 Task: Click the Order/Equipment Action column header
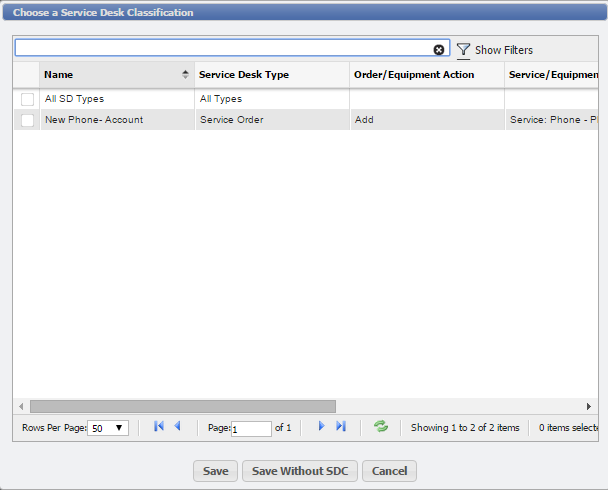point(414,75)
